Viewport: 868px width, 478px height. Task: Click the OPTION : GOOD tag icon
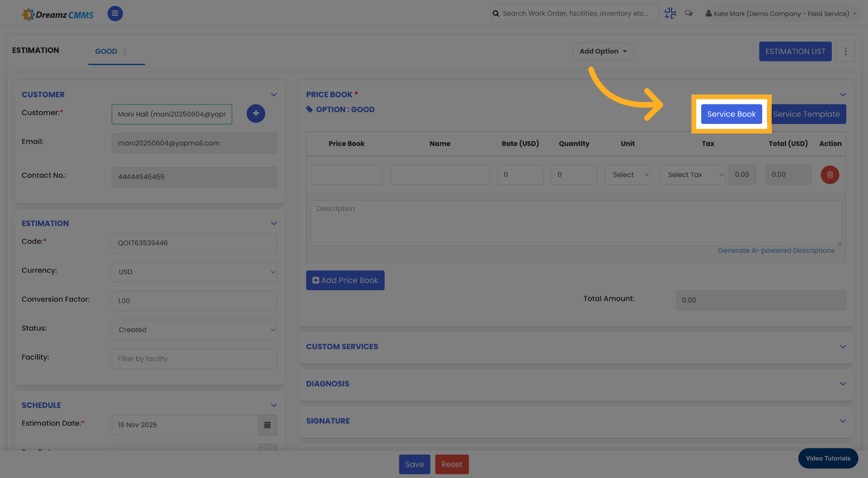[310, 109]
